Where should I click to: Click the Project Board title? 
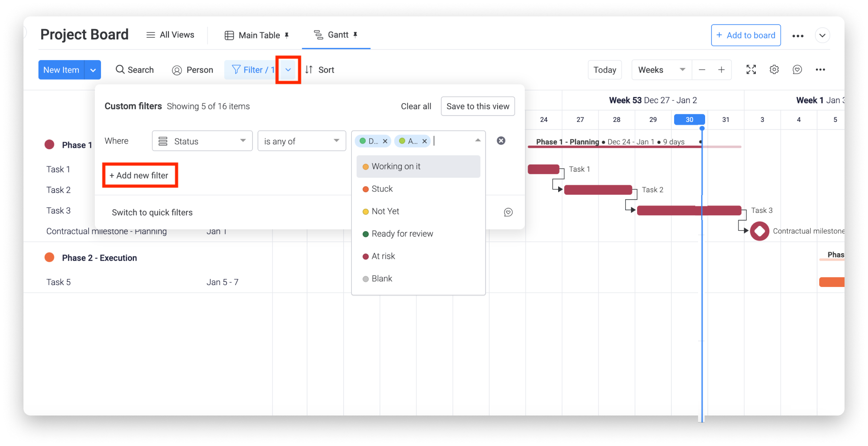(84, 35)
